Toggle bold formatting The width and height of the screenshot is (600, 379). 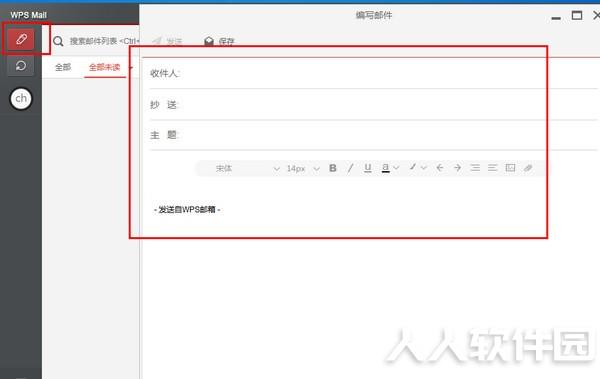click(333, 168)
